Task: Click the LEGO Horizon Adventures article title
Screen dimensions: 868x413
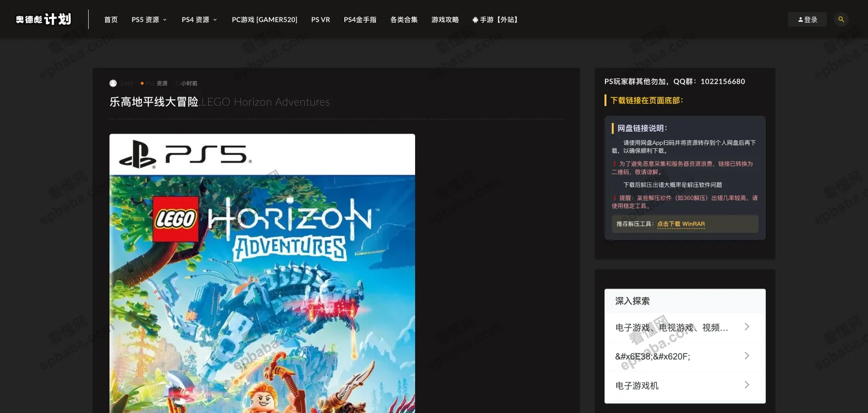Action: coord(219,102)
